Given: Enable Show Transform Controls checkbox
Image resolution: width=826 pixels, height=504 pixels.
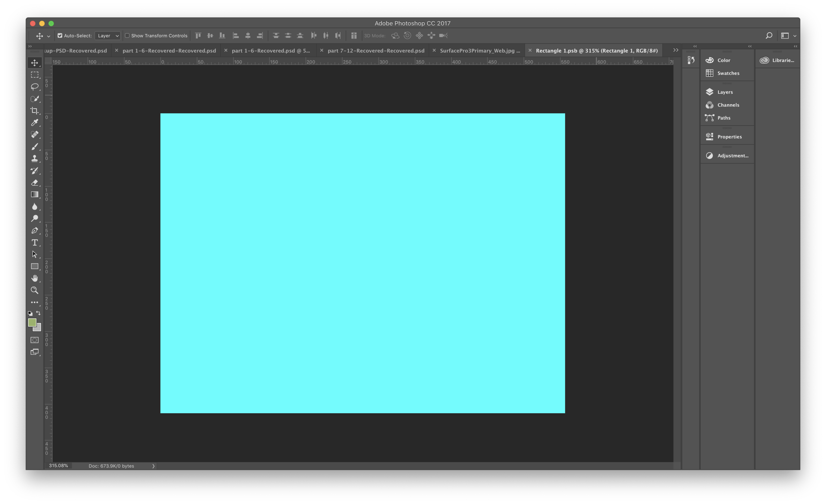Looking at the screenshot, I should [128, 36].
